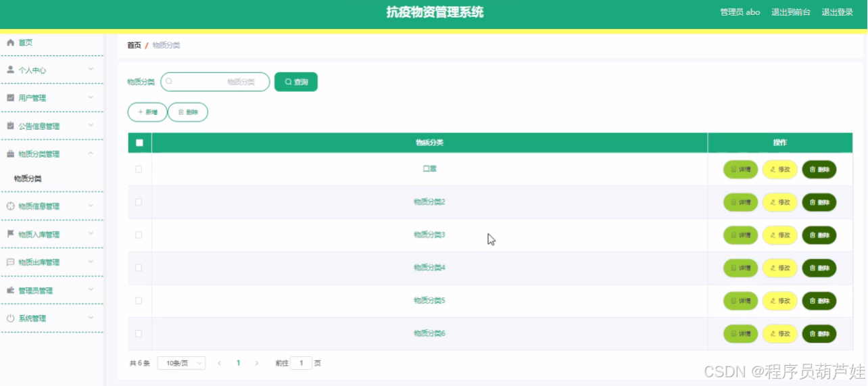Image resolution: width=868 pixels, height=386 pixels.
Task: Open the 物质信息管理 menu label
Action: tap(39, 206)
